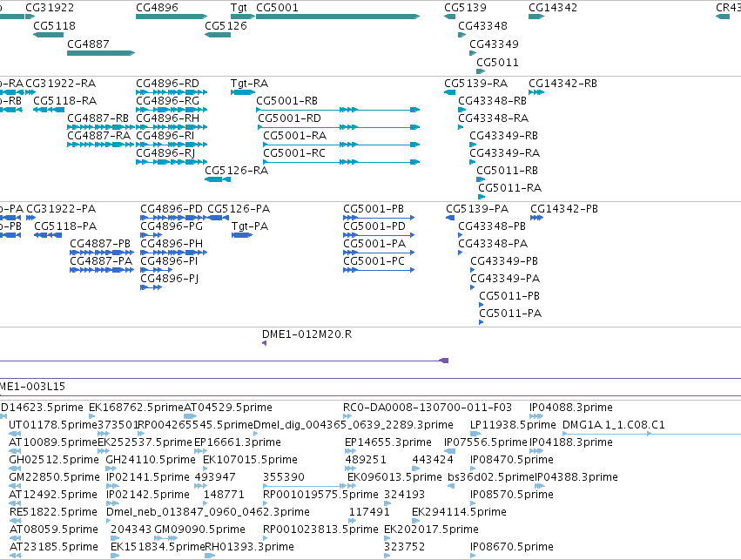
Task: Click EST GM09090.5prime
Action: [200, 530]
